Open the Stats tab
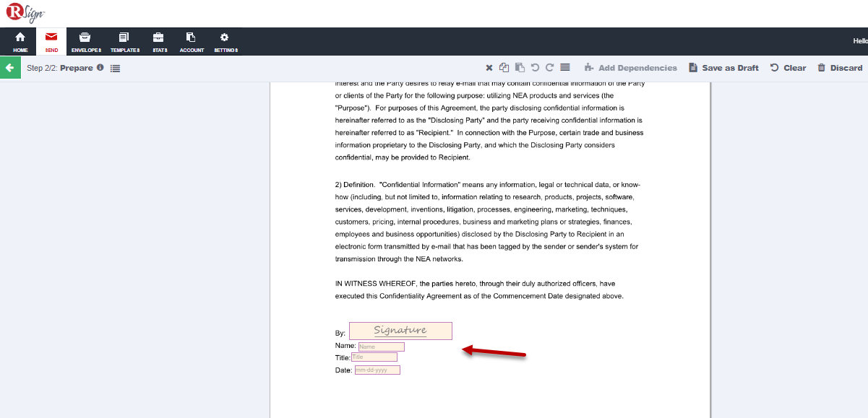Screen dimensions: 868x418 159,42
